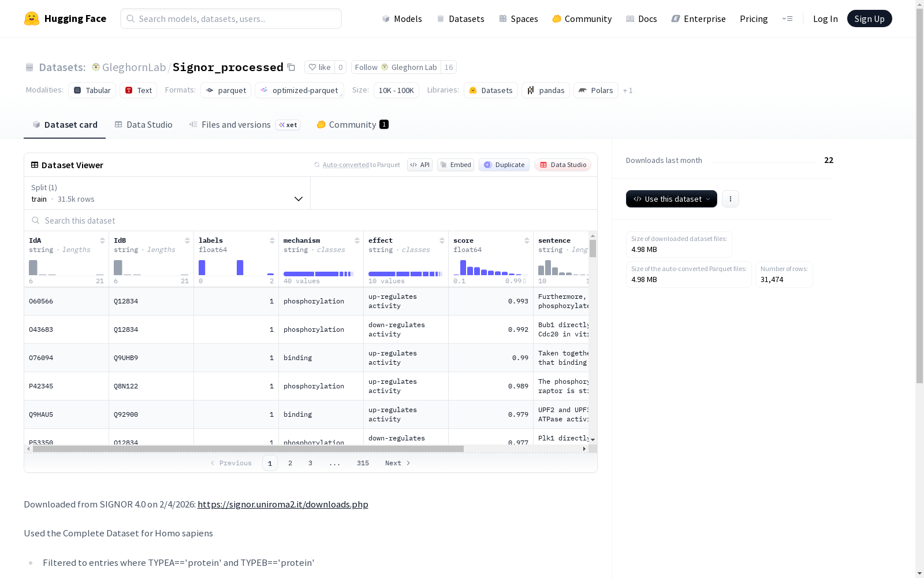Copy dataset name with the copy icon

coord(292,68)
